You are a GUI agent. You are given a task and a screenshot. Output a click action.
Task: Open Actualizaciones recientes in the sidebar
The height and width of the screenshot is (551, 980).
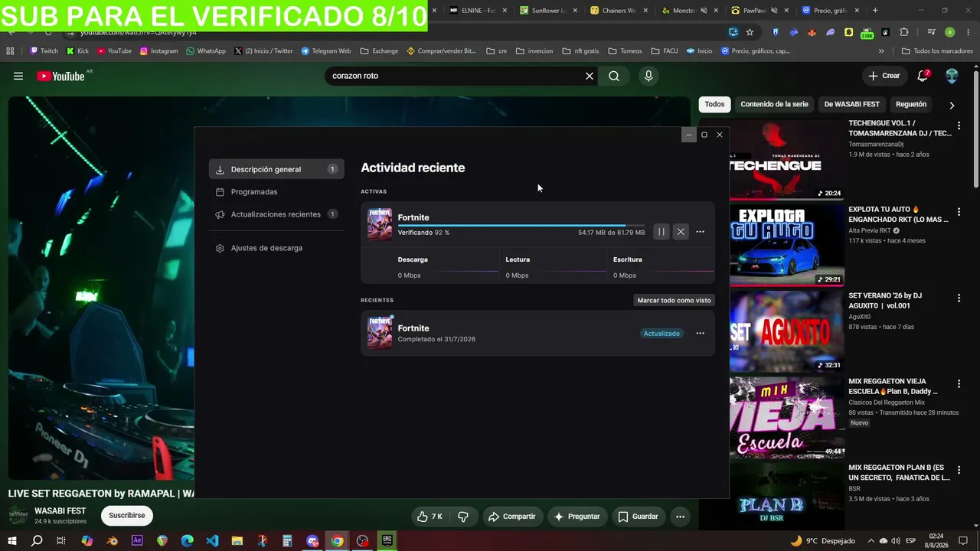pyautogui.click(x=276, y=214)
